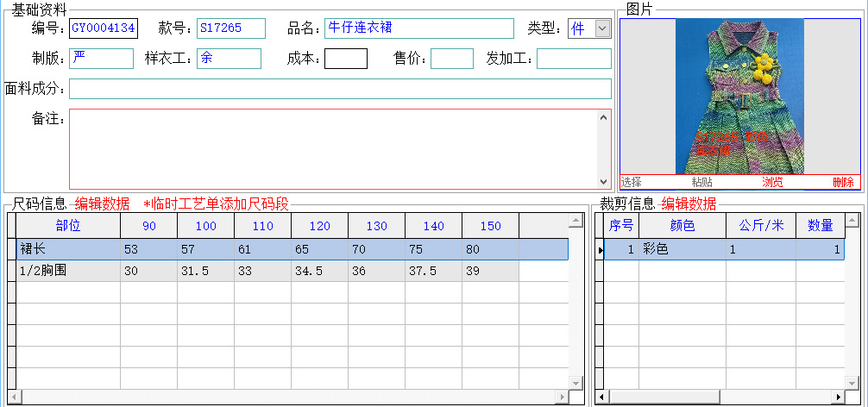Select the 彩色 color cell
This screenshot has width=868, height=407.
click(x=682, y=249)
